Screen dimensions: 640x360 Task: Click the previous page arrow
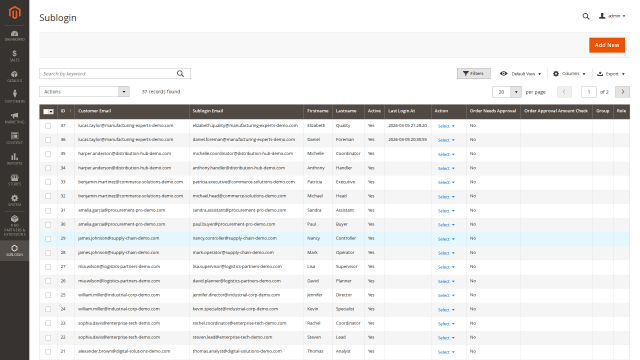(564, 92)
